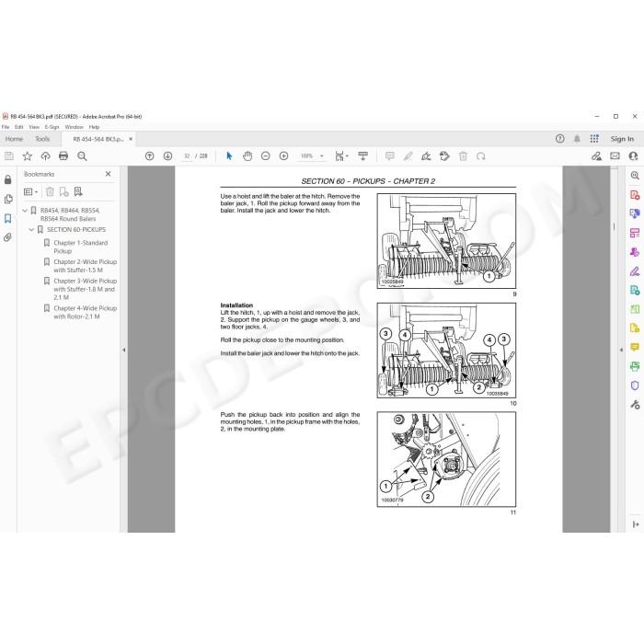The height and width of the screenshot is (644, 644).
Task: Open Chapter 2-Wide Pickup with Stuffer-1.5 M
Action: [x=85, y=266]
